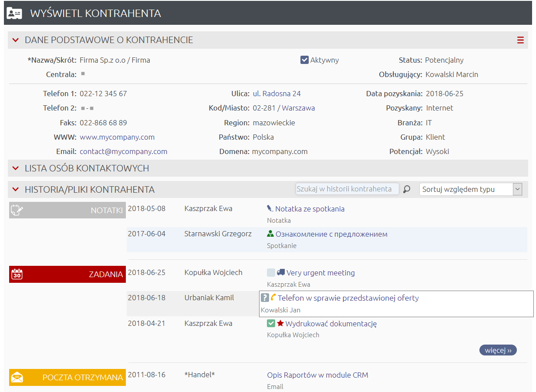Expand the Lista osób kontaktowych section
Viewport: 536px width, 392px height.
16,168
